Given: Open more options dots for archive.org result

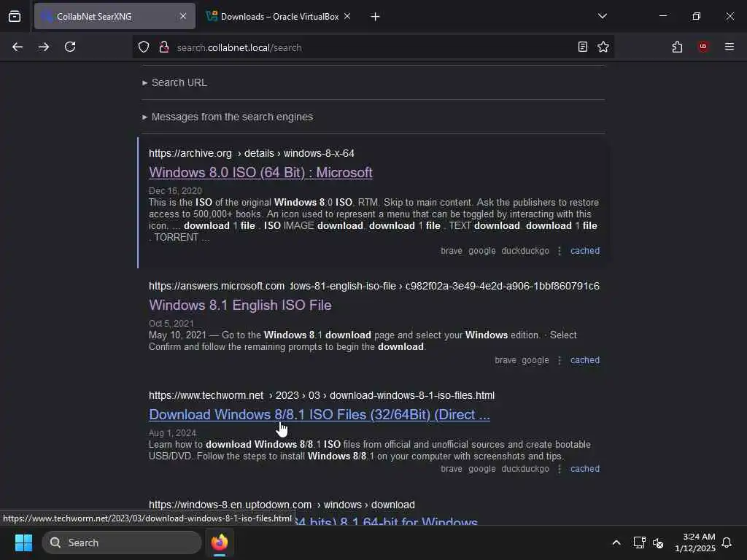Looking at the screenshot, I should (x=560, y=251).
